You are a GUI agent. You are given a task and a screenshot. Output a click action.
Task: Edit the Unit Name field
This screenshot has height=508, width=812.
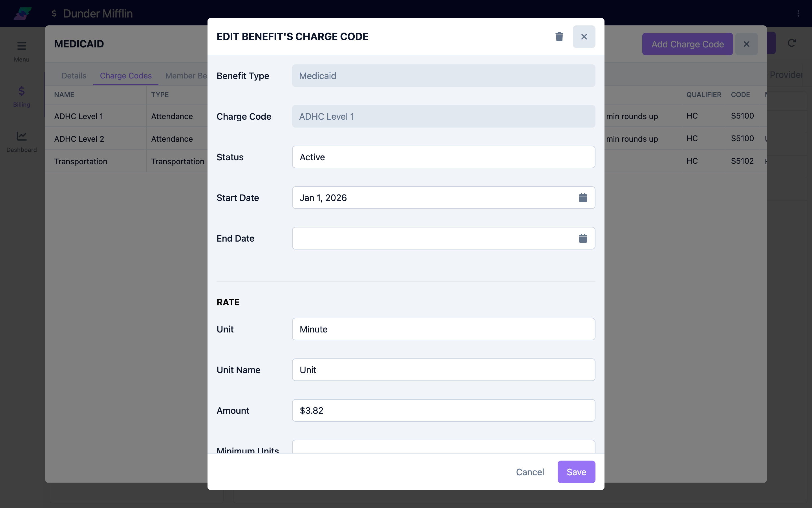pos(443,370)
